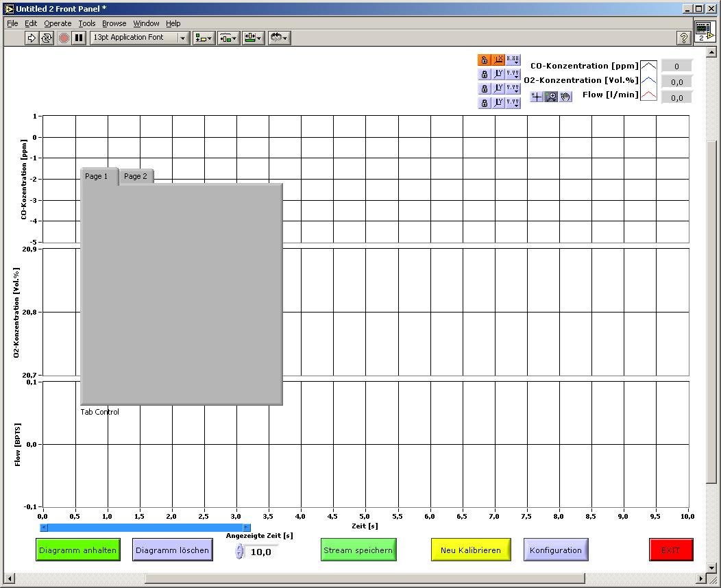Image resolution: width=721 pixels, height=588 pixels.
Task: Click right arrow of the blue chart scrollbar
Action: (247, 527)
